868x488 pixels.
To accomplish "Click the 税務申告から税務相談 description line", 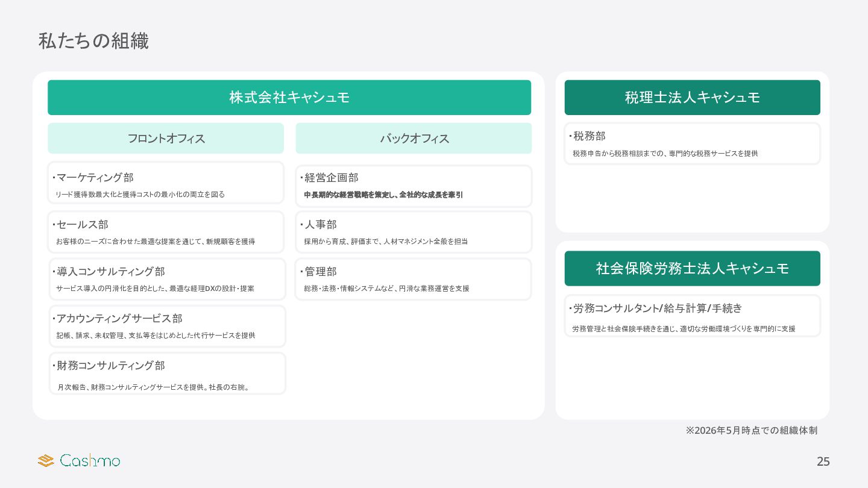I will click(x=665, y=154).
